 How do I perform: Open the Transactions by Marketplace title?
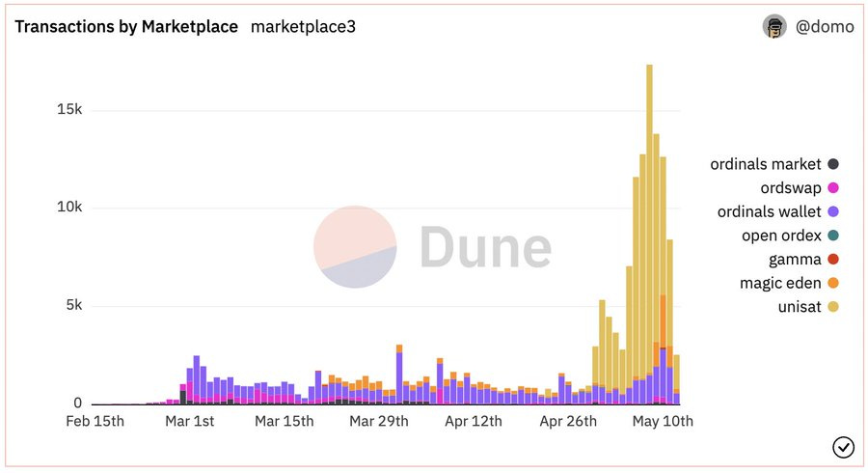point(126,27)
